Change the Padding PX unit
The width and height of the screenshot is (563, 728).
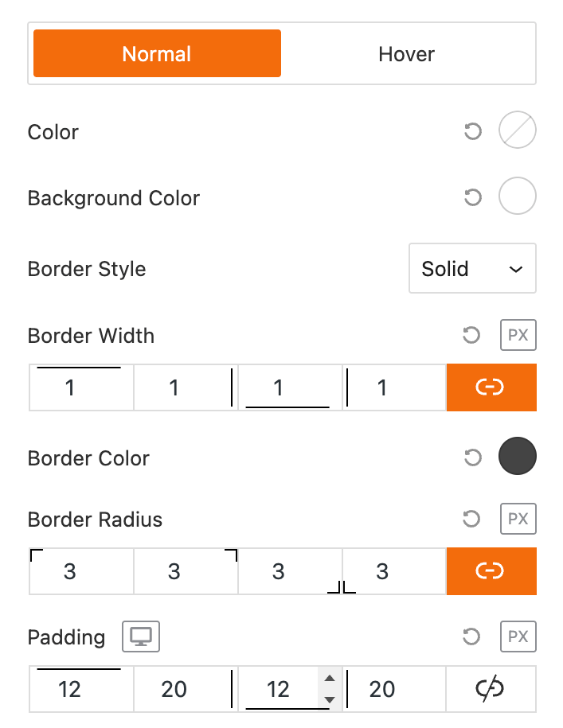[518, 637]
